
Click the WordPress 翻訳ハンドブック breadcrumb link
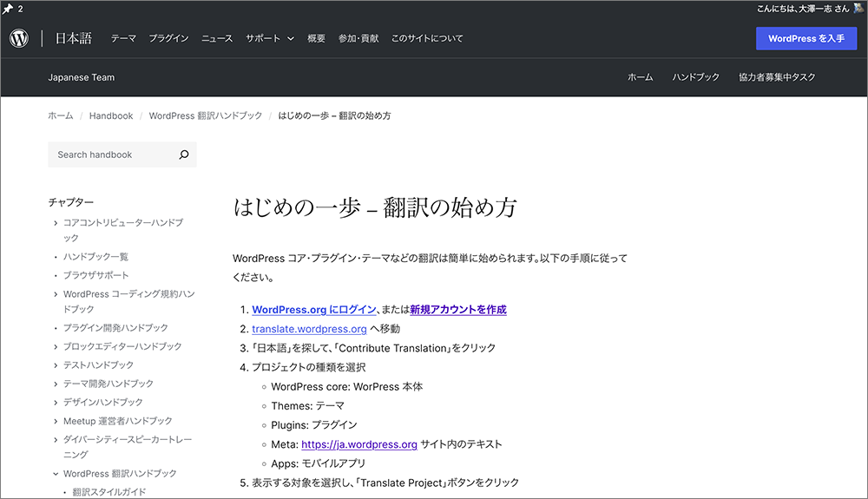pos(206,115)
